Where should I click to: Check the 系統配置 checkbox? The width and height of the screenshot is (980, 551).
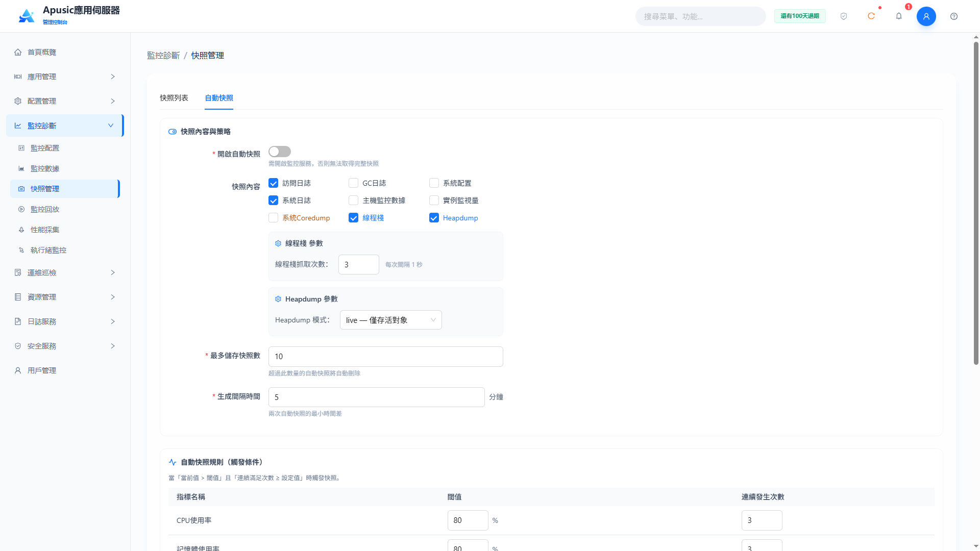[x=434, y=183]
